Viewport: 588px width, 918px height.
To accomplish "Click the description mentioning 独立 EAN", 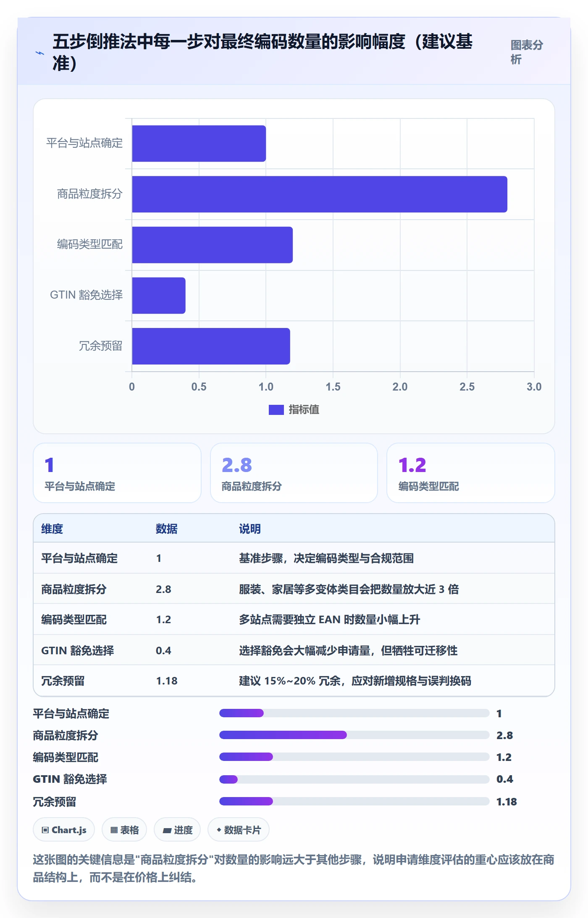I will (x=330, y=619).
